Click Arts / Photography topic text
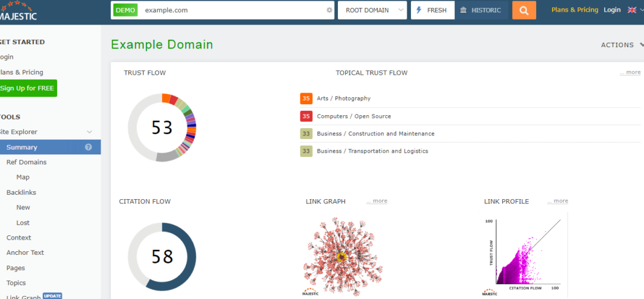Image resolution: width=644 pixels, height=299 pixels. point(343,99)
